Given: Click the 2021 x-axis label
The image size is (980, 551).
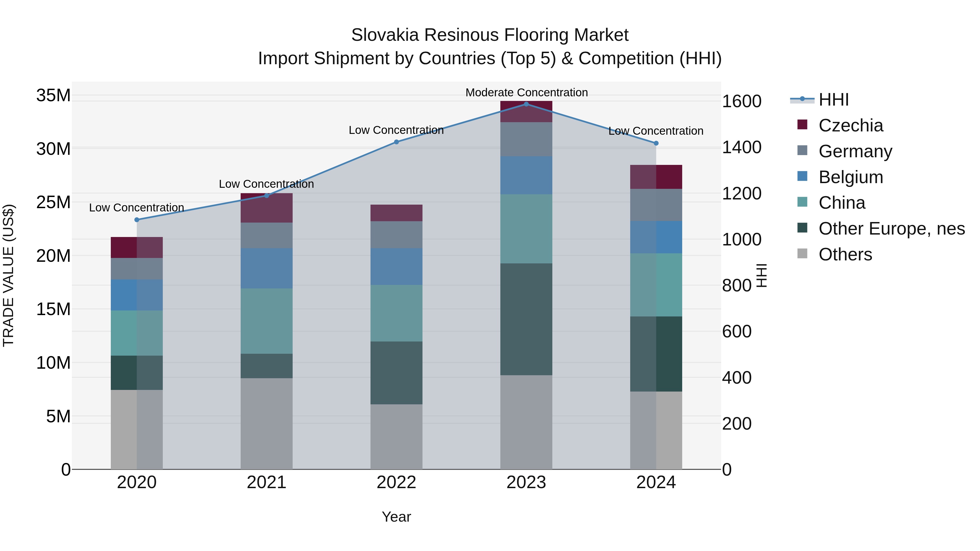Looking at the screenshot, I should (x=267, y=482).
